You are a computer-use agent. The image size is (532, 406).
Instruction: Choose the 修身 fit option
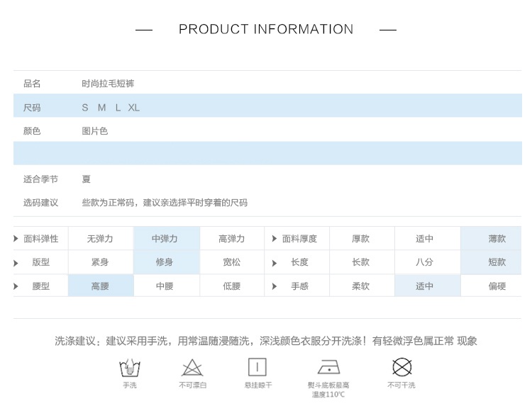165,262
